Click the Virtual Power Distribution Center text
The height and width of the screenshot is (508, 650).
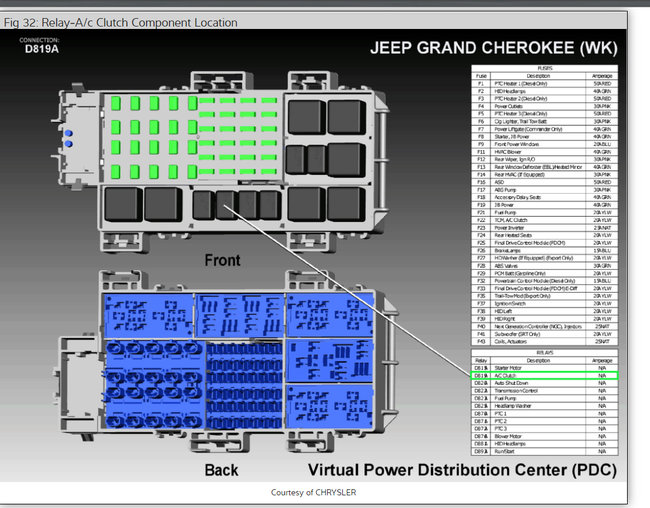point(462,470)
